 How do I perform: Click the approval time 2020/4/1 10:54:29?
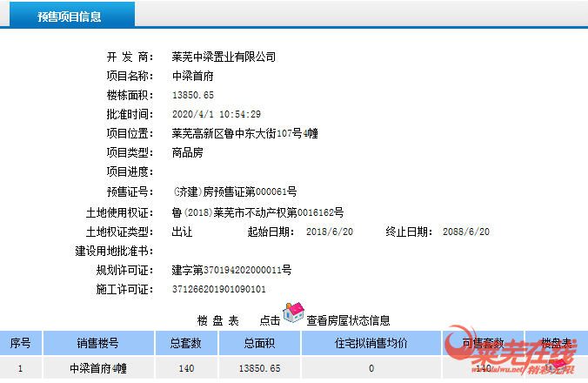[217, 114]
